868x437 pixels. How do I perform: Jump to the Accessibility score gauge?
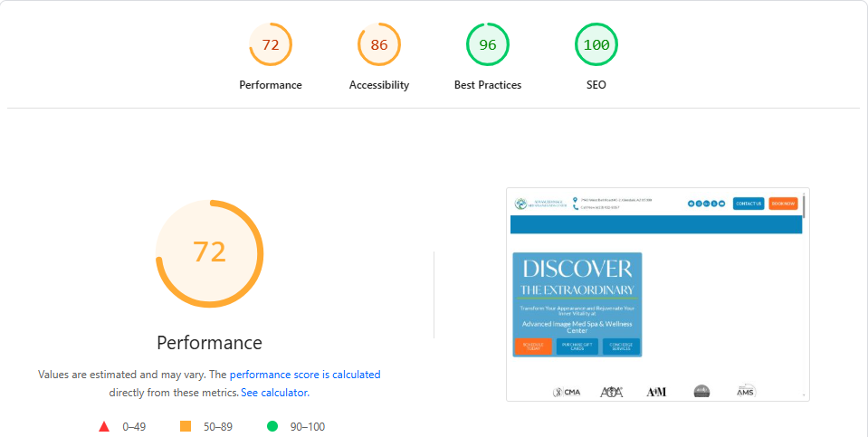point(378,45)
